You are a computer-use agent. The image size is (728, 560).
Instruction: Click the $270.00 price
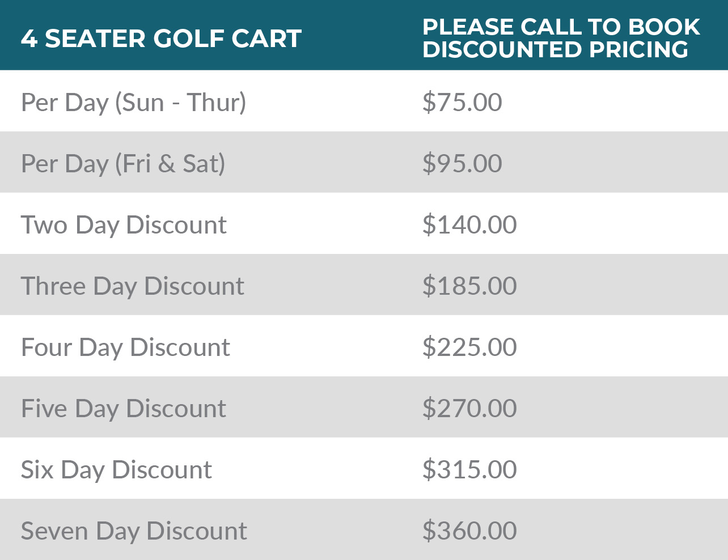pos(469,409)
